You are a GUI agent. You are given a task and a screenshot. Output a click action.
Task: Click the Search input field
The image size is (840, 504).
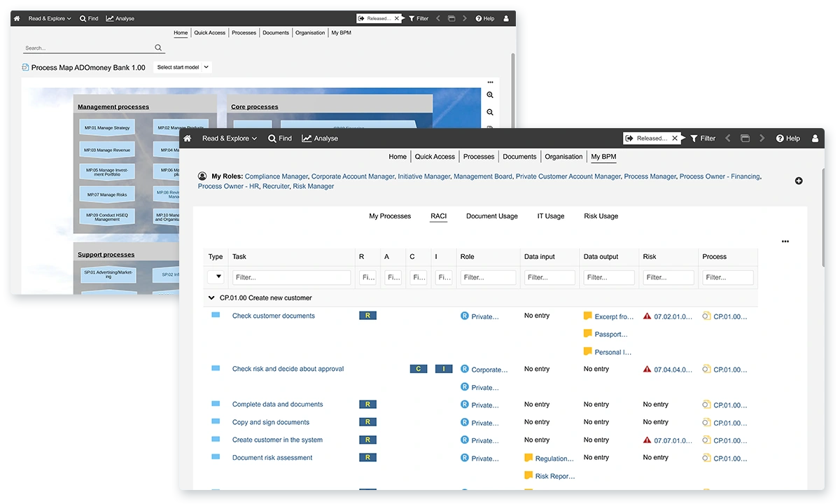click(x=91, y=48)
